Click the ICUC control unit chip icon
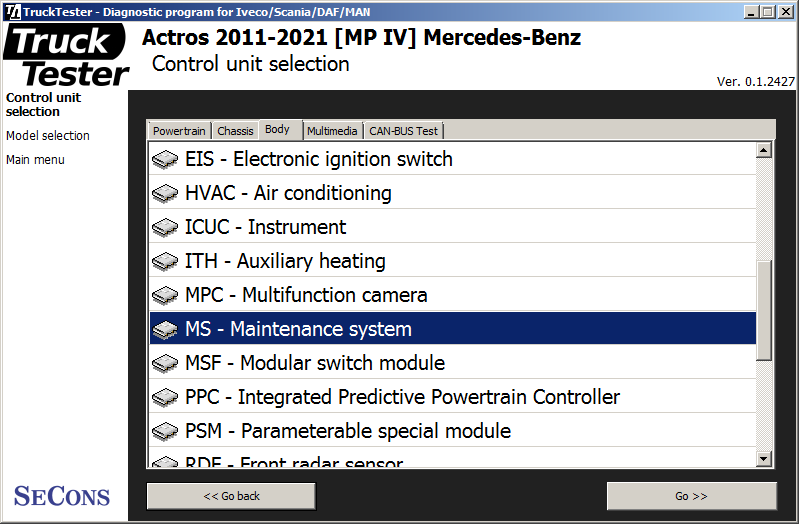The image size is (799, 524). 165,227
